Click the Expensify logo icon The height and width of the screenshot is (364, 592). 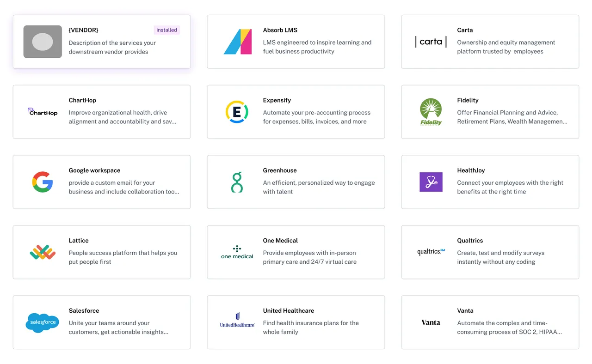click(237, 112)
